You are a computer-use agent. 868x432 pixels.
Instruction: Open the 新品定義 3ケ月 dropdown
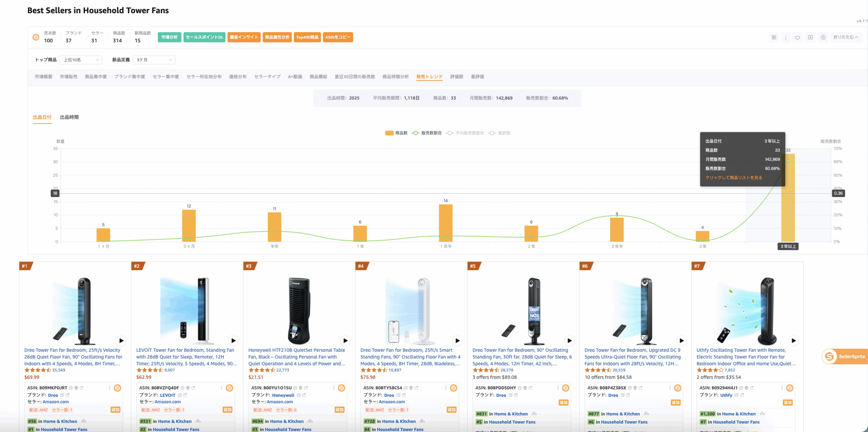click(x=154, y=60)
